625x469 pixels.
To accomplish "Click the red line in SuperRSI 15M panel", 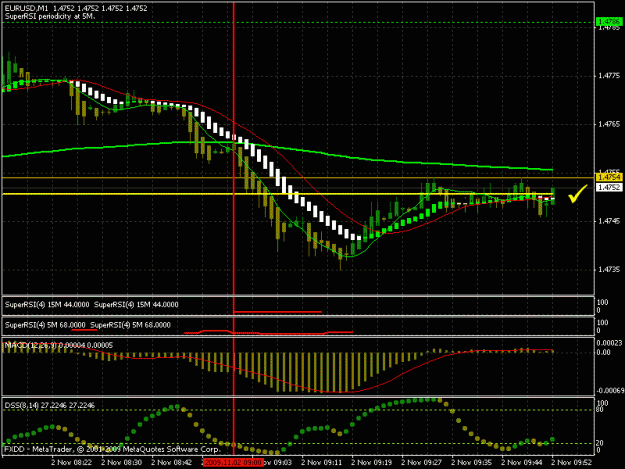I will click(x=277, y=312).
